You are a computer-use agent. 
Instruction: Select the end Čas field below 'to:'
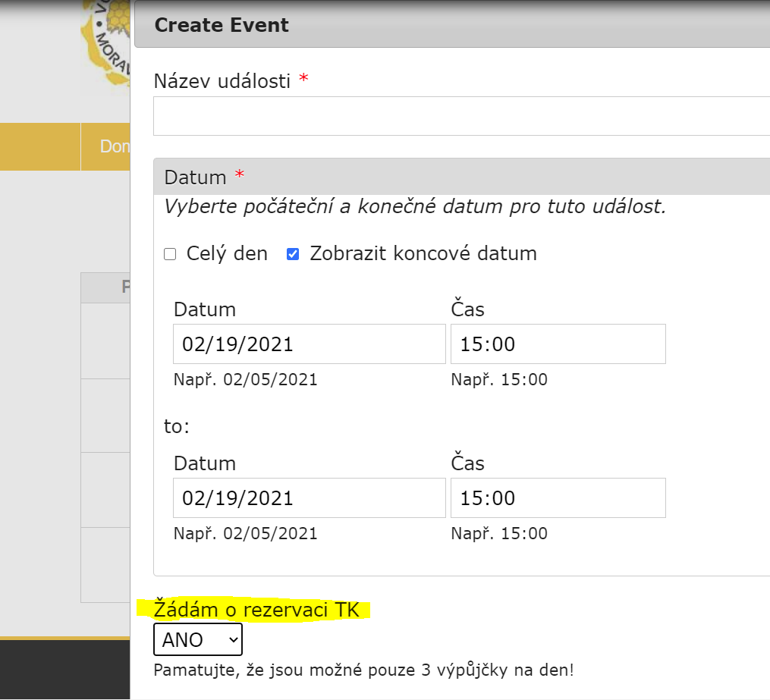(x=558, y=498)
